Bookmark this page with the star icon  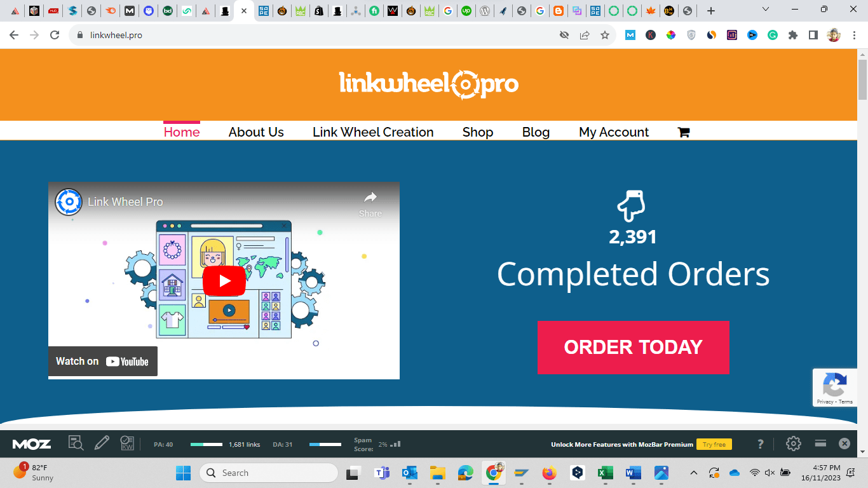click(604, 36)
